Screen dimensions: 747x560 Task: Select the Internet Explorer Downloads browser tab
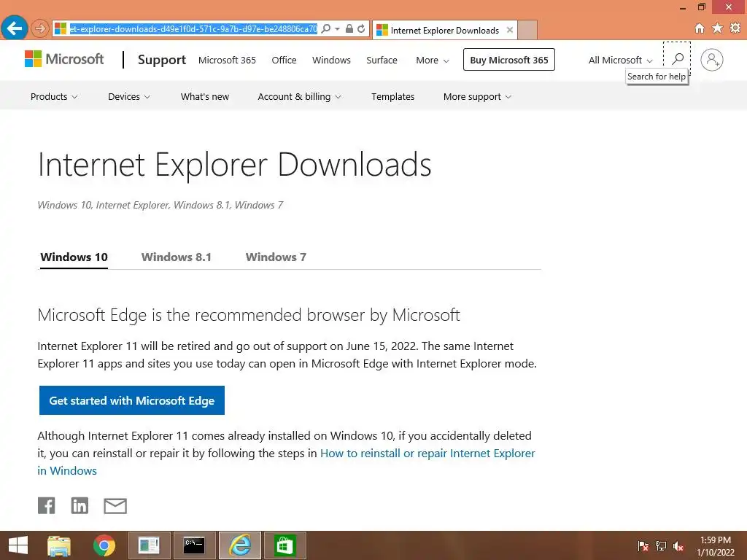click(x=444, y=30)
